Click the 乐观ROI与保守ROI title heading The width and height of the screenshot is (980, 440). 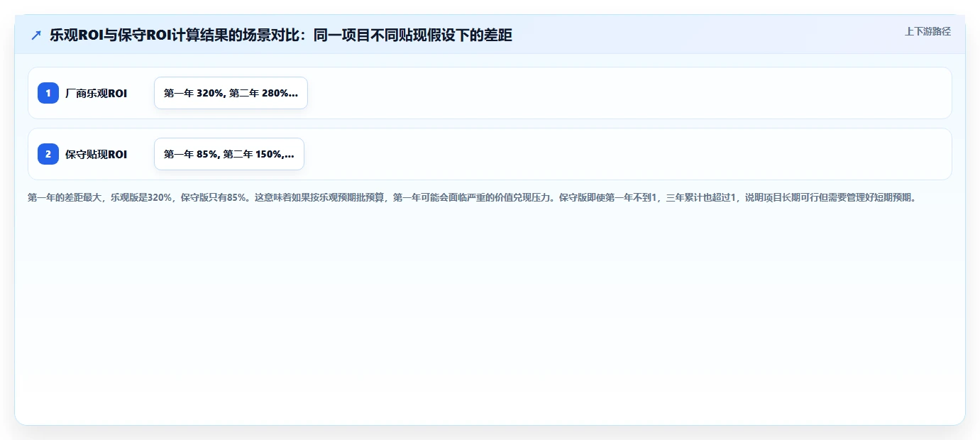pos(281,35)
